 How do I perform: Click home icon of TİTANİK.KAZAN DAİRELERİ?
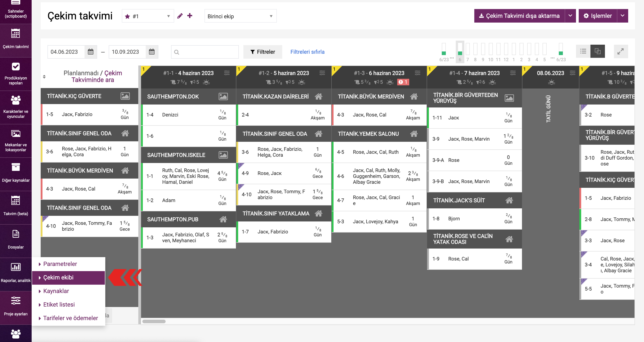coord(319,96)
